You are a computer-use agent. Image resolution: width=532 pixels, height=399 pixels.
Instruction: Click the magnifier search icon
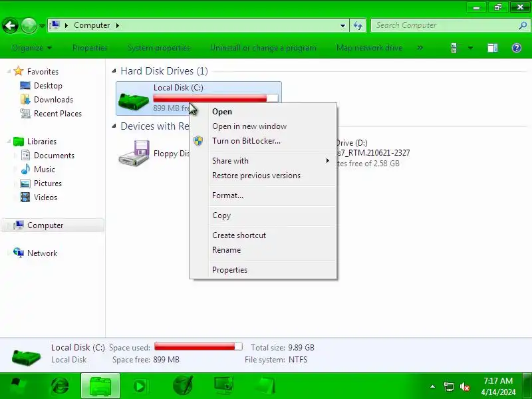pyautogui.click(x=523, y=25)
